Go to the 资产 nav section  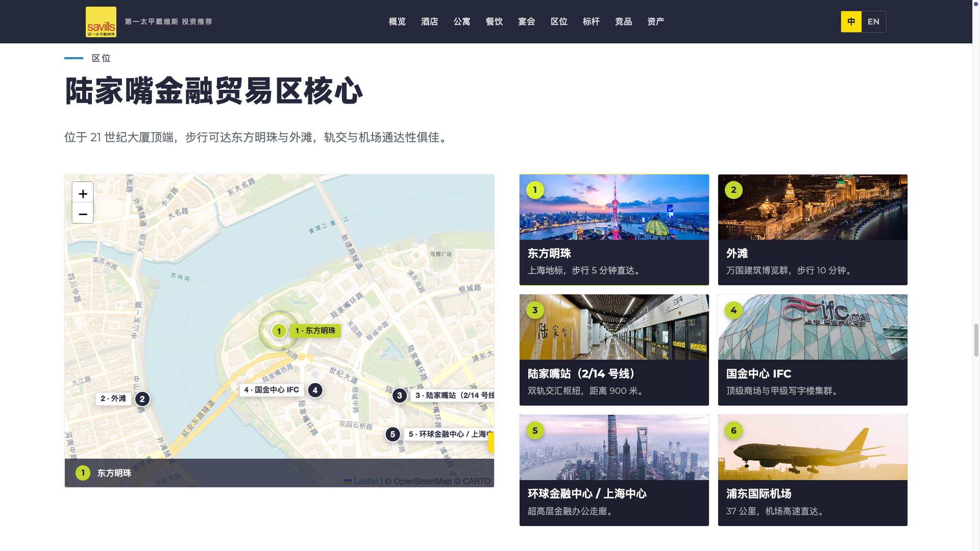click(x=656, y=21)
